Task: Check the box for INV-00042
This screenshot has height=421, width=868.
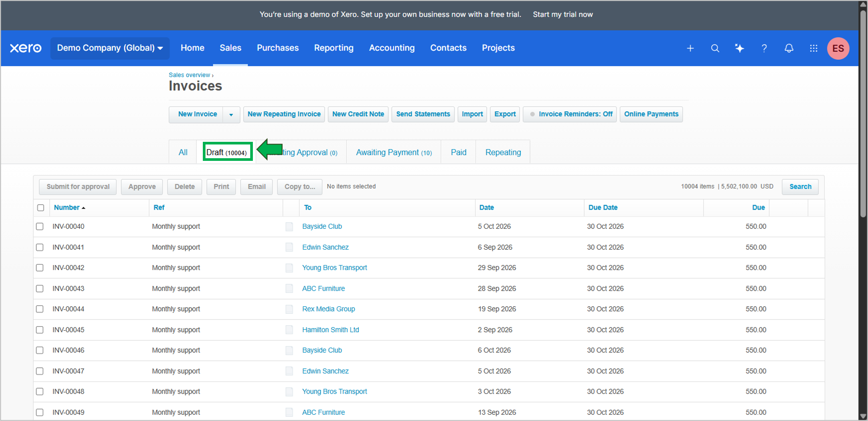Action: coord(40,268)
